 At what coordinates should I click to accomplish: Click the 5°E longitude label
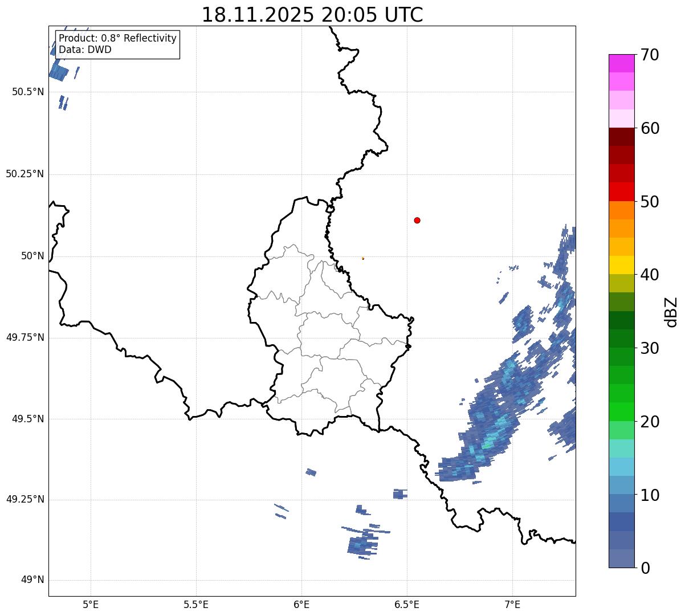[x=91, y=605]
